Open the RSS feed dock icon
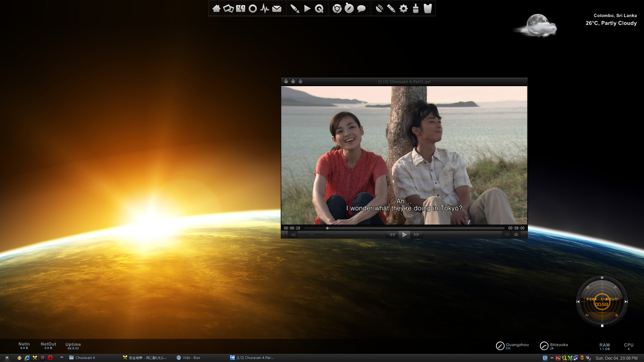Image resolution: width=644 pixels, height=362 pixels. [x=379, y=9]
